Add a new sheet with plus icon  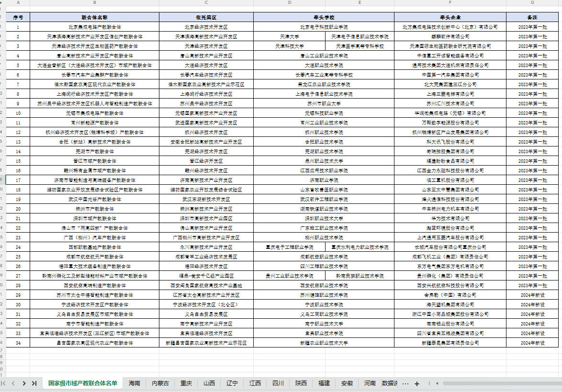tap(417, 383)
